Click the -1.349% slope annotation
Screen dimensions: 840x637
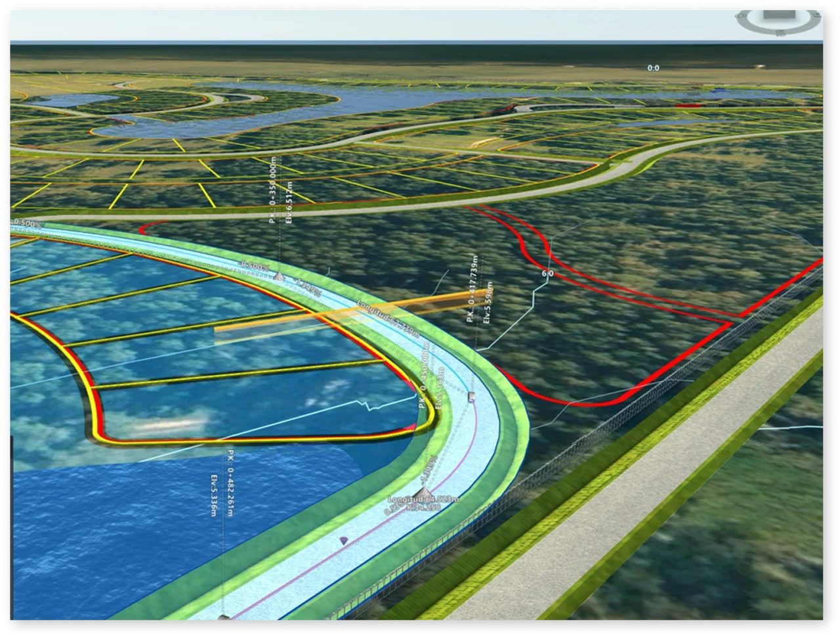click(306, 286)
